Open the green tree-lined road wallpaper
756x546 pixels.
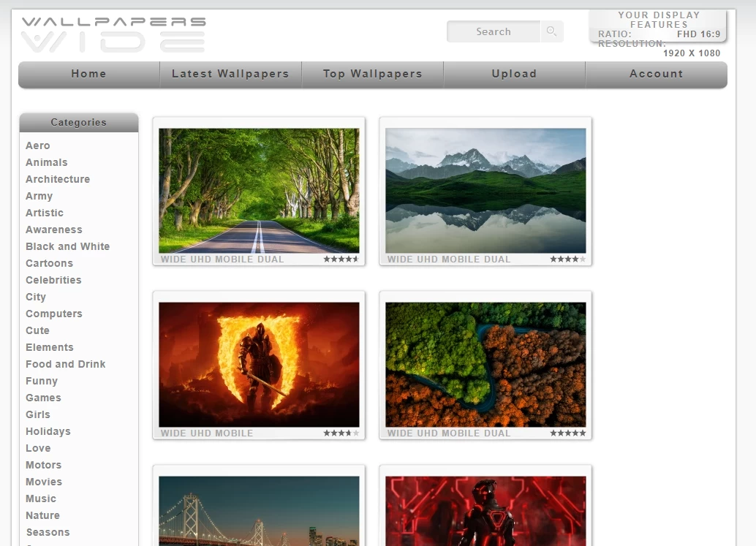(x=259, y=191)
